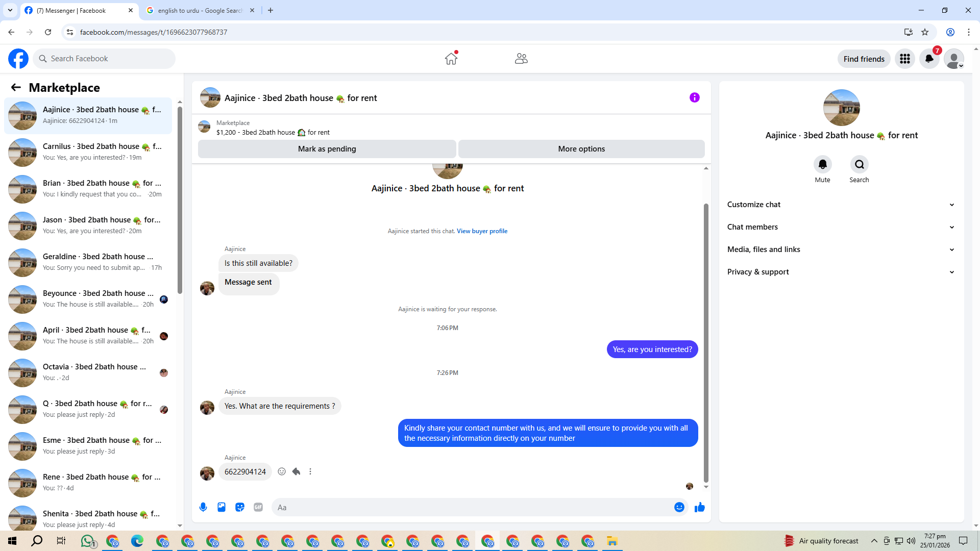Open File Explorer from the taskbar
The height and width of the screenshot is (551, 980).
coord(612,541)
